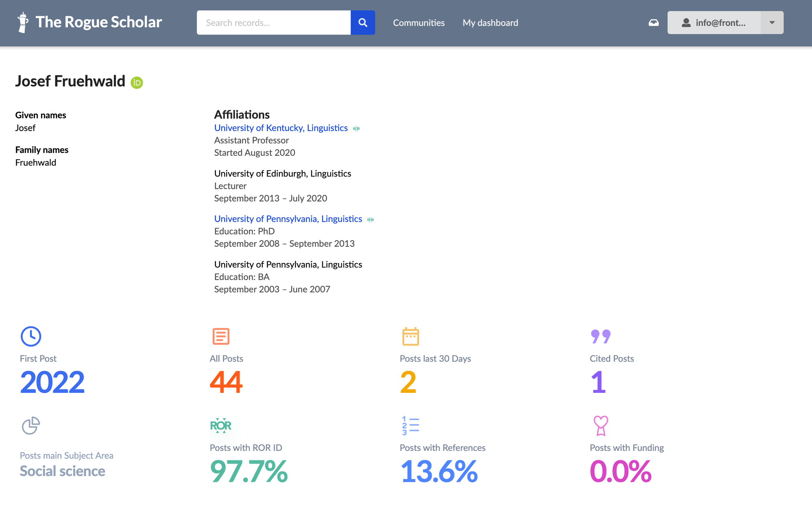Click the numbered list icon above Posts with References
The height and width of the screenshot is (526, 812).
(410, 426)
